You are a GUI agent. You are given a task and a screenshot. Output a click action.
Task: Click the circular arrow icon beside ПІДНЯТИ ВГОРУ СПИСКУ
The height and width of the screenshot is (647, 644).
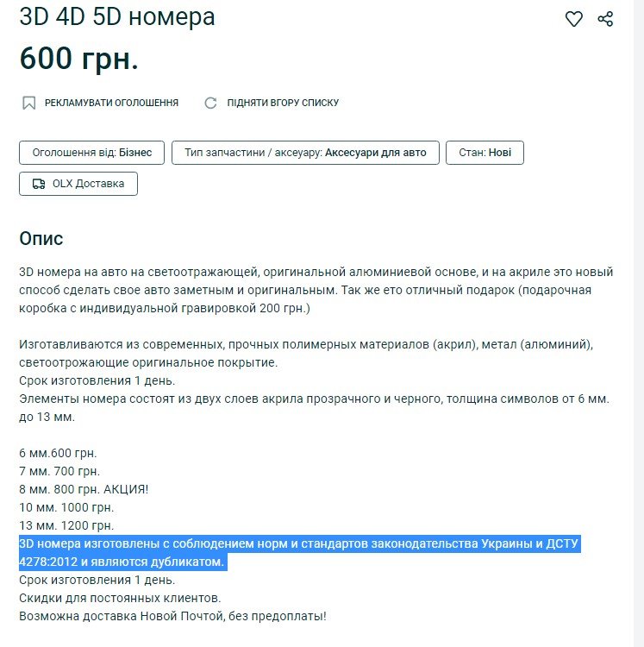(x=210, y=103)
